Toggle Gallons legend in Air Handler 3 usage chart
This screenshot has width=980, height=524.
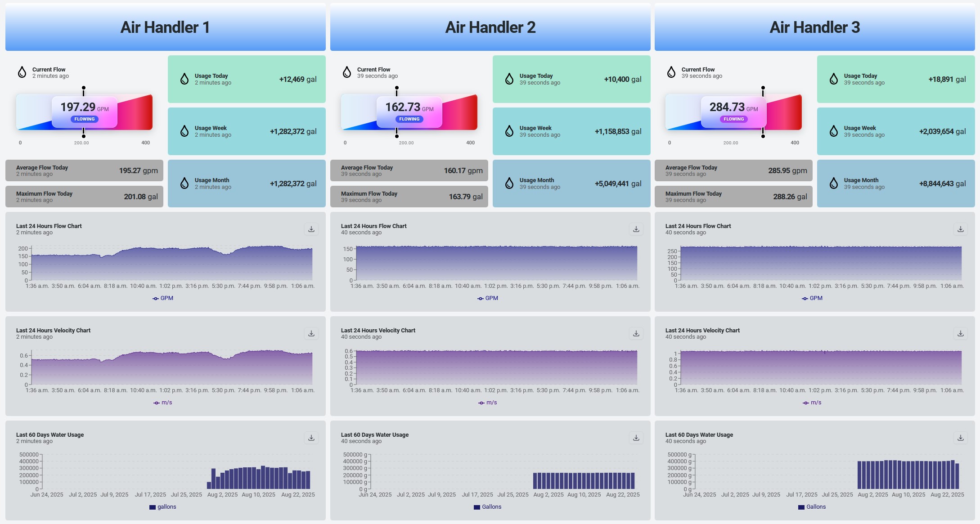coord(812,507)
